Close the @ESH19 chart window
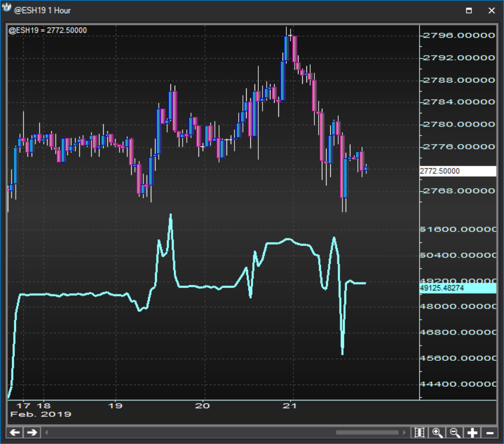 point(491,11)
